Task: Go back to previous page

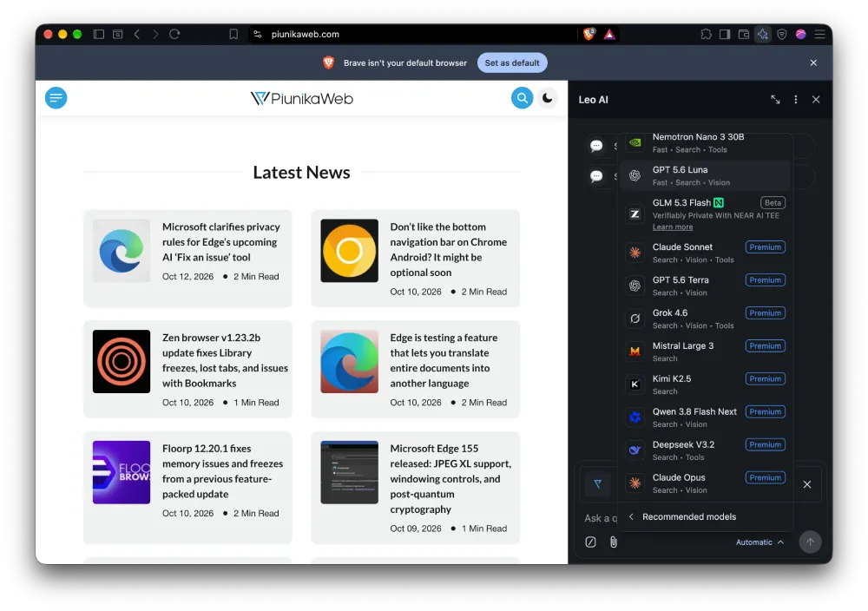Action: (137, 35)
